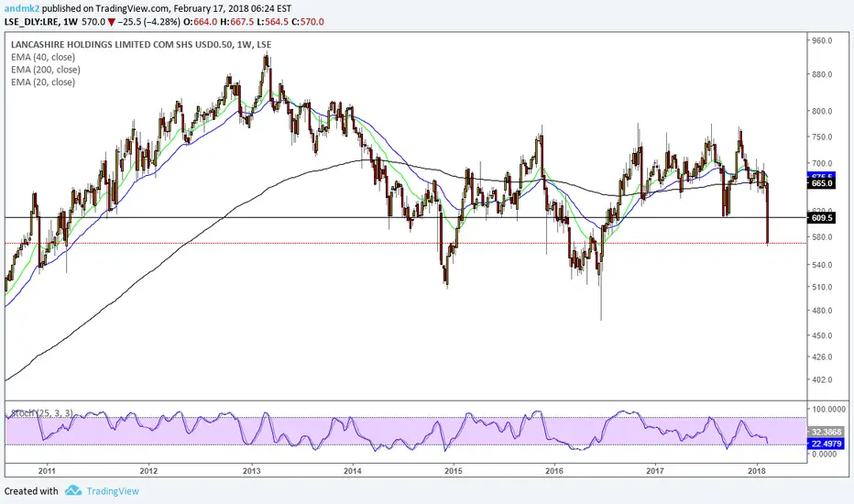Image resolution: width=854 pixels, height=504 pixels.
Task: Click the 2018 label on time axis
Action: point(756,471)
